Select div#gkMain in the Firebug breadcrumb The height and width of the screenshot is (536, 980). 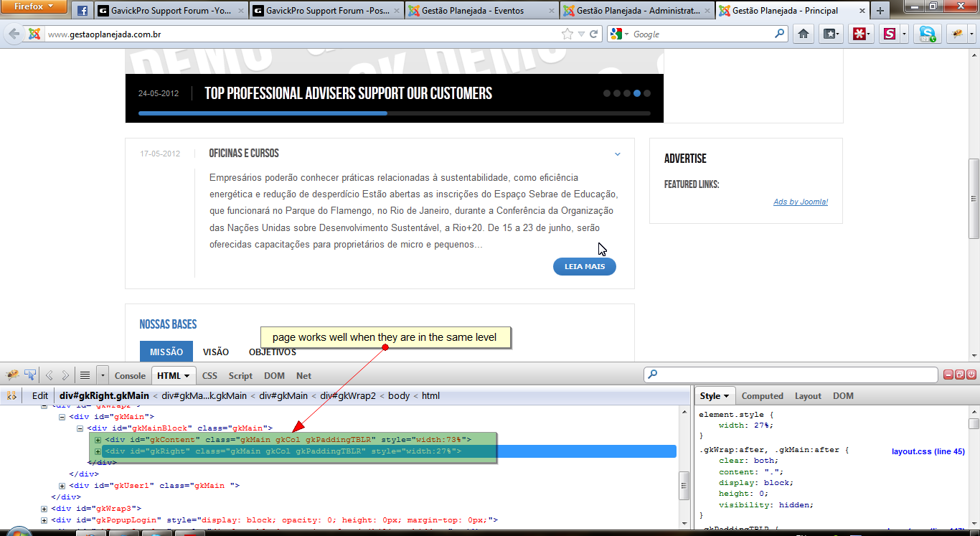click(x=283, y=395)
